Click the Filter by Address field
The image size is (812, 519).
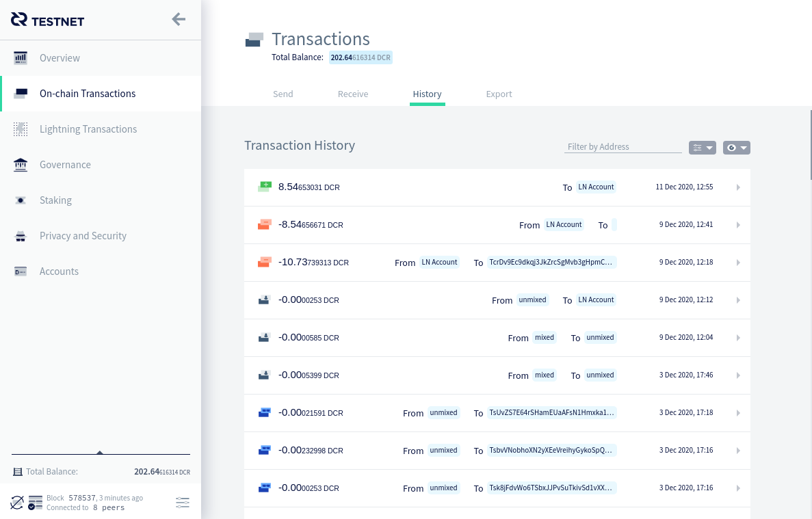[623, 147]
